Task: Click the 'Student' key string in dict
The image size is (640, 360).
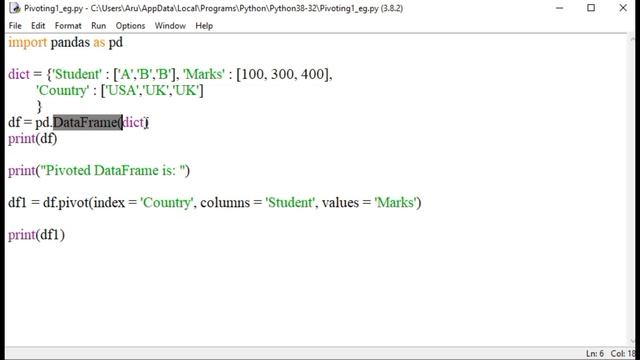Action: point(77,74)
